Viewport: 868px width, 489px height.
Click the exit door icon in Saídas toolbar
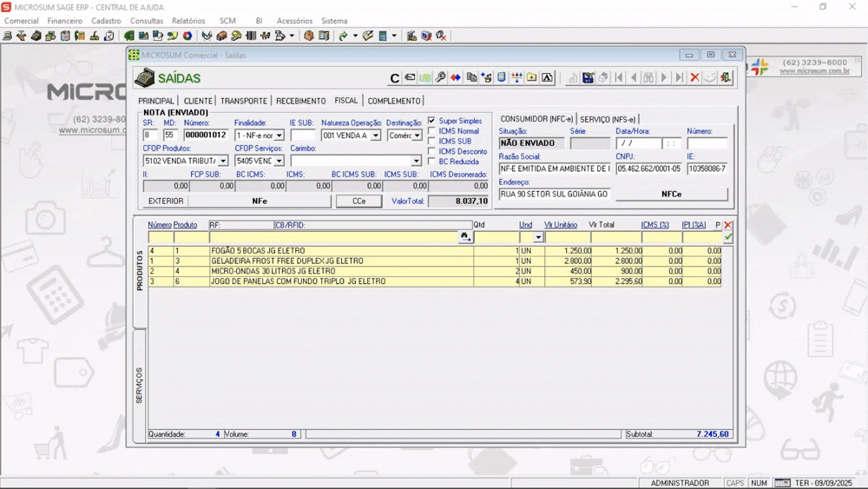click(x=726, y=78)
